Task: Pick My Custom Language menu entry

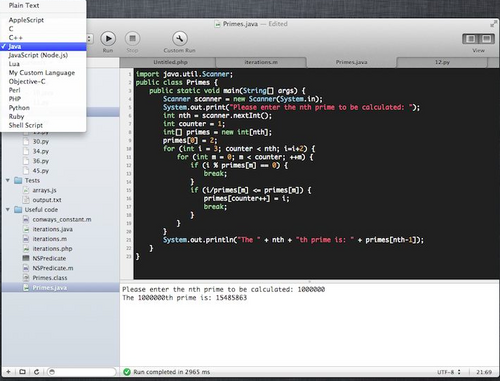Action: click(x=43, y=73)
